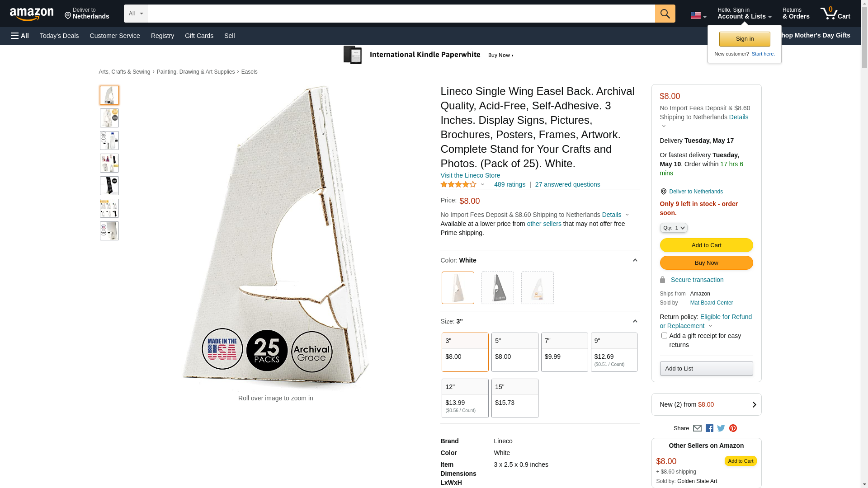Image resolution: width=868 pixels, height=488 pixels.
Task: Share product via Twitter icon
Action: [721, 428]
